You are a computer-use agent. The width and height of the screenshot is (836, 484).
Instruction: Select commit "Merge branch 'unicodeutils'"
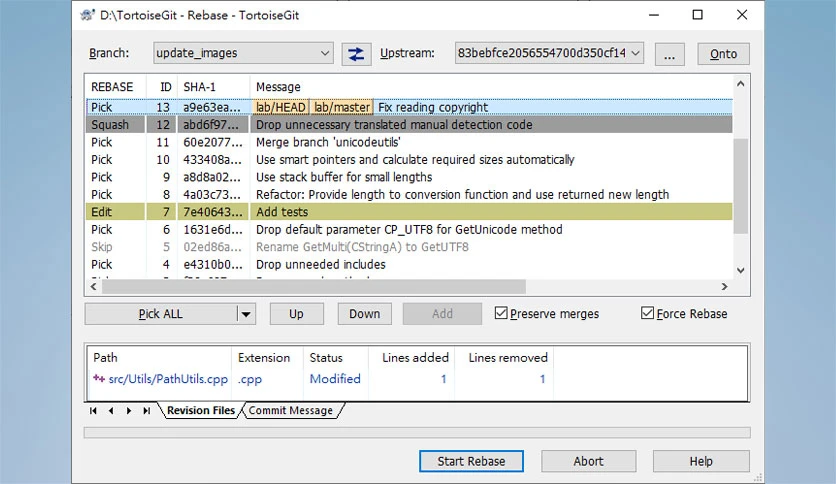pos(409,142)
